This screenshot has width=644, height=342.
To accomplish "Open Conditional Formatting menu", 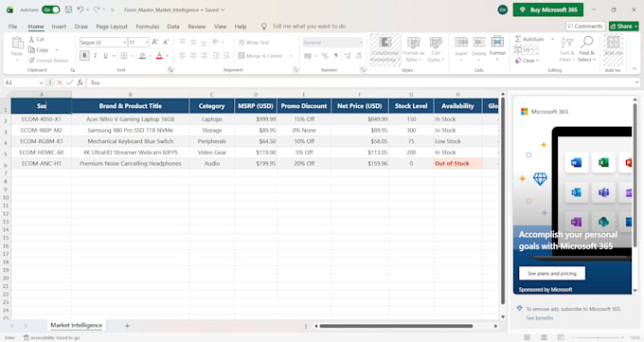I will coord(385,49).
